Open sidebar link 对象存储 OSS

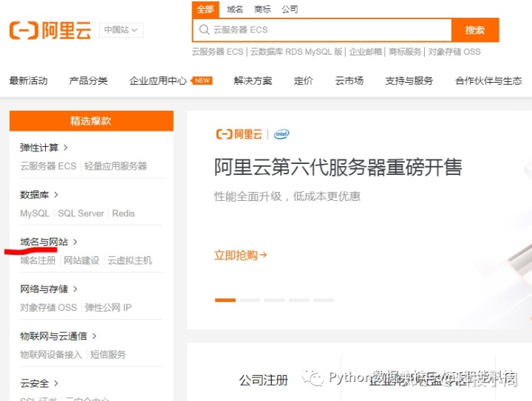point(48,307)
